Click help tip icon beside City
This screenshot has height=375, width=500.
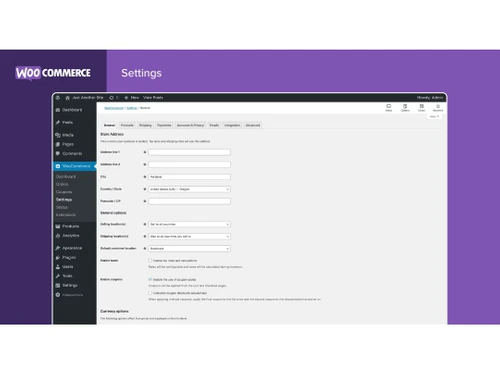[145, 177]
